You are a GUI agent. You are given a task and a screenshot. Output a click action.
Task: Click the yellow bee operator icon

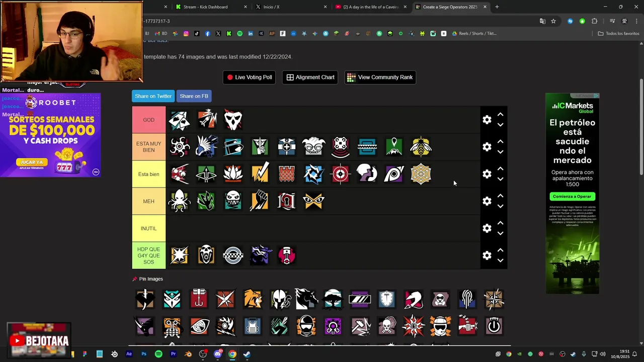point(421,147)
